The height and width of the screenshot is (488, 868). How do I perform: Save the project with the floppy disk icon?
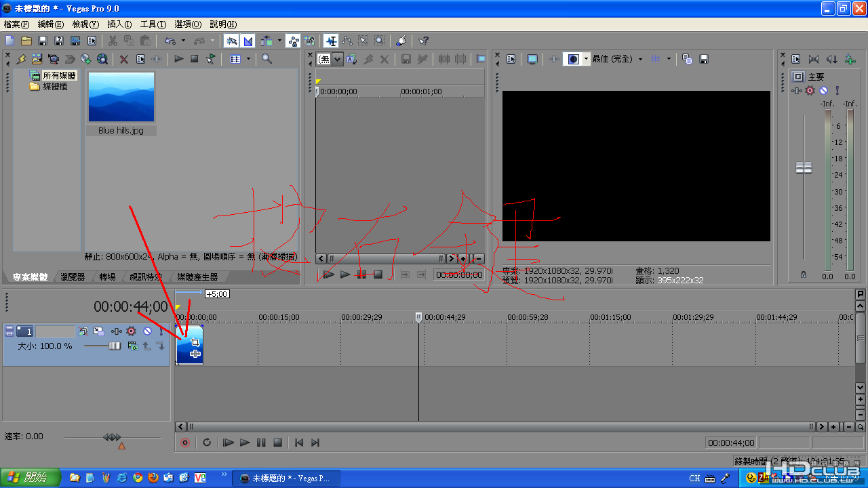click(42, 41)
